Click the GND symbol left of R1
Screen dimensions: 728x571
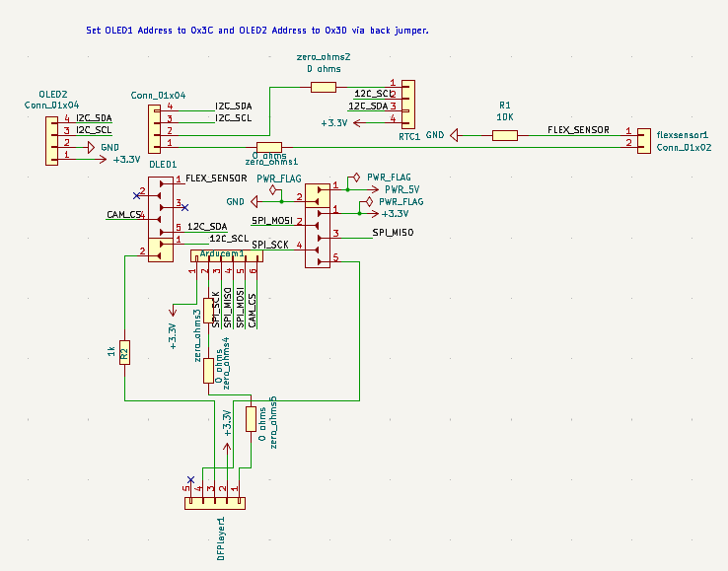[x=454, y=135]
